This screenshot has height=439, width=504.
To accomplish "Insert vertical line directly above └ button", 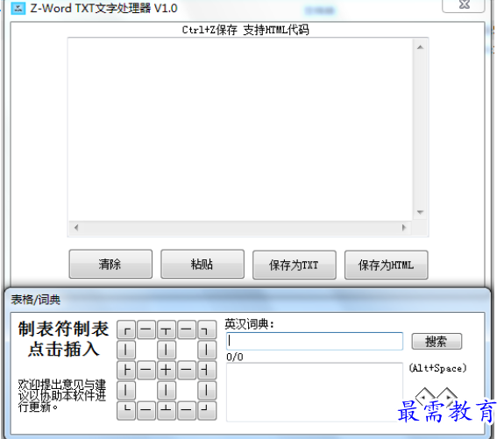I will (x=126, y=391).
